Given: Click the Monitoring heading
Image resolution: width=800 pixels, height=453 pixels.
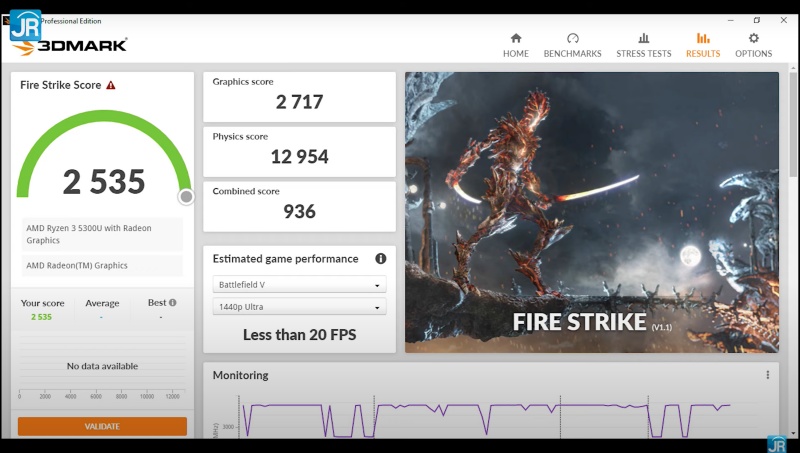Looking at the screenshot, I should point(240,375).
